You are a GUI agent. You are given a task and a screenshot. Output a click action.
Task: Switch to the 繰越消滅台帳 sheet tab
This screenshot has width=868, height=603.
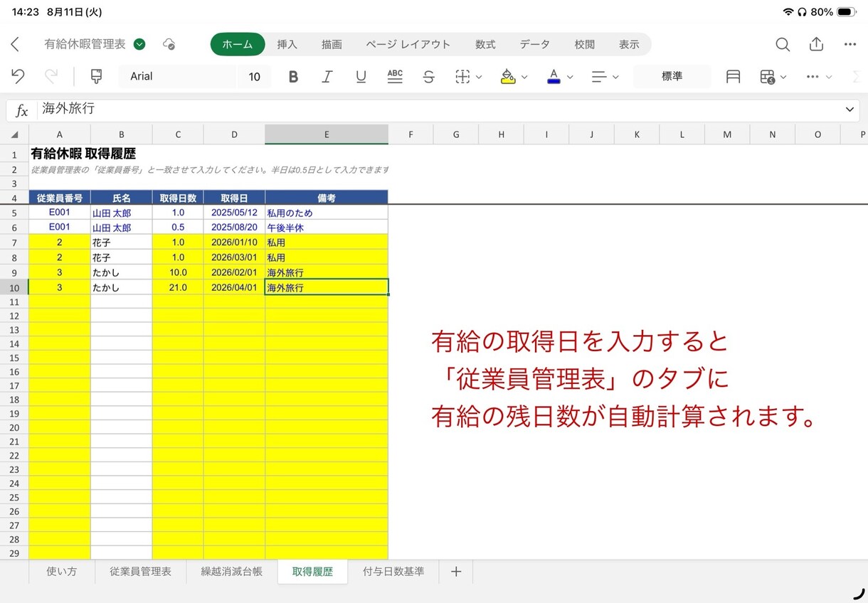coord(231,571)
